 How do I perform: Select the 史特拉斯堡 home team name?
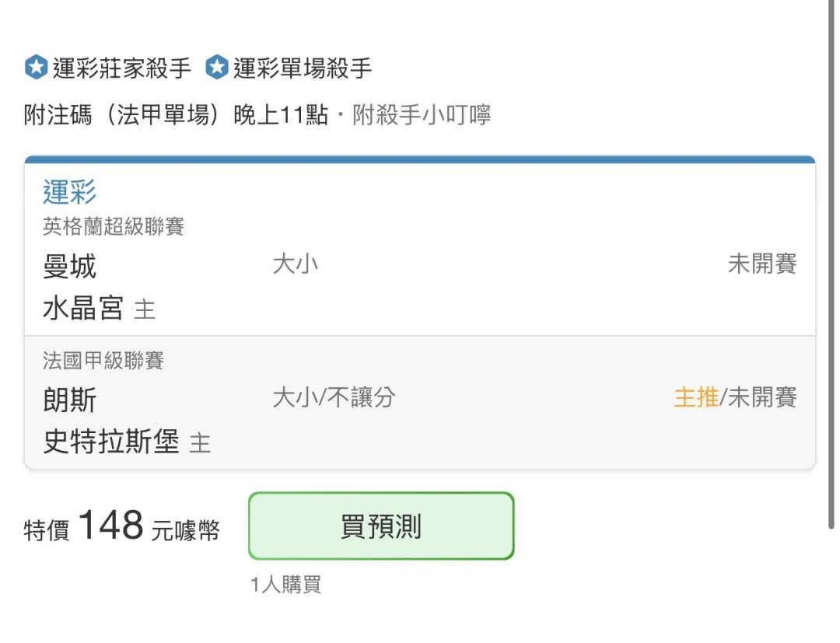tap(111, 442)
